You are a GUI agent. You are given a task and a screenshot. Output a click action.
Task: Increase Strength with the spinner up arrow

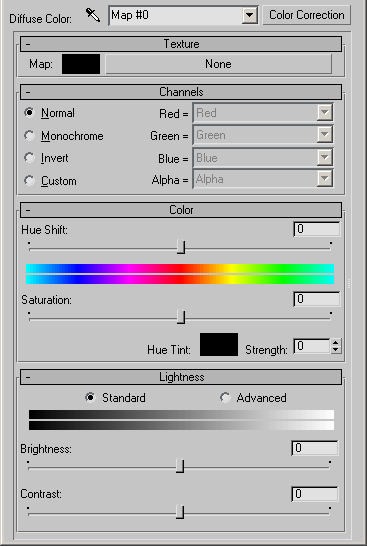point(336,343)
